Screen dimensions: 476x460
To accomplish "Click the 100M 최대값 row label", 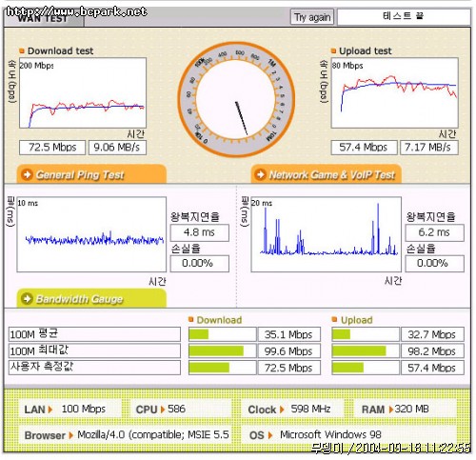I will tap(94, 350).
